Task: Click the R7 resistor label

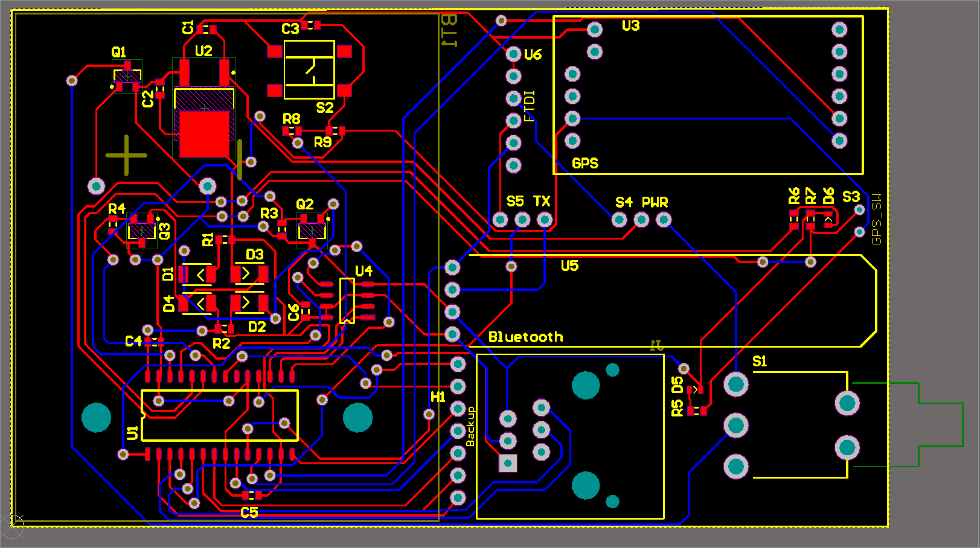Action: pos(811,196)
